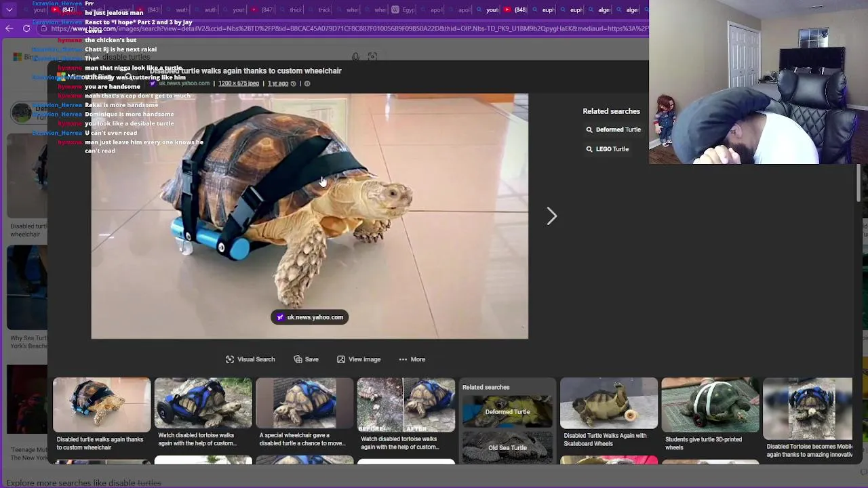
Task: Focus the browser address bar URL
Action: click(349, 29)
